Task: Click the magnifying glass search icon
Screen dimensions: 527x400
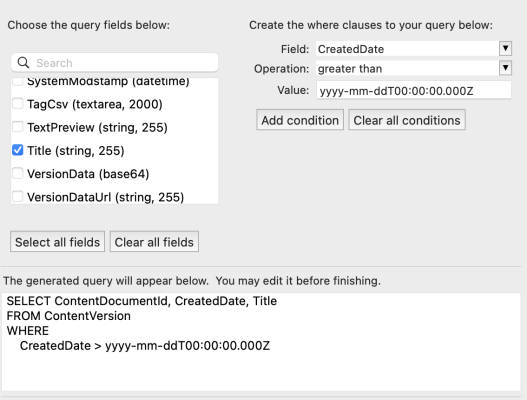Action: 23,63
